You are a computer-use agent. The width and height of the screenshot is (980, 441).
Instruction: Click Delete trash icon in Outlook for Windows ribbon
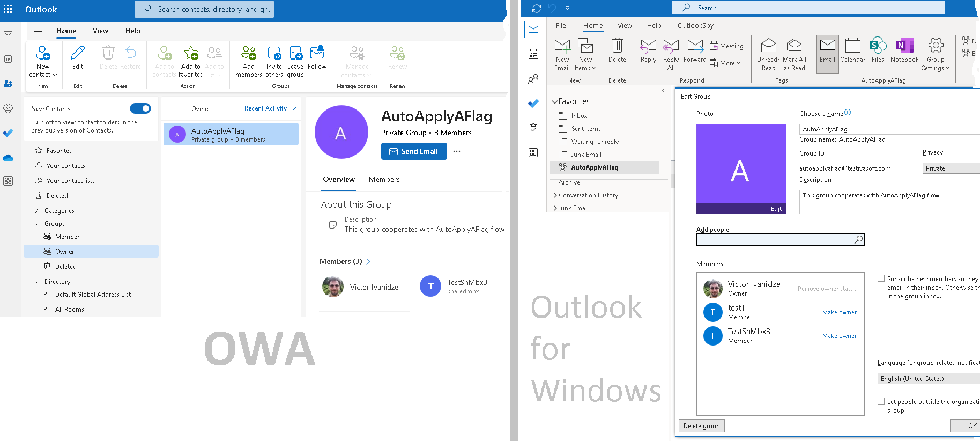617,45
